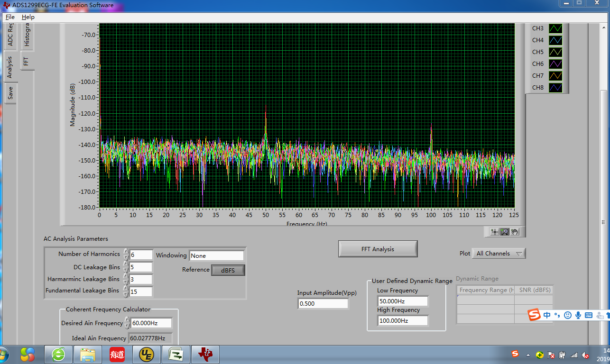The image size is (610, 364).
Task: Activate the zoom magnifier tool below the plot
Action: [x=505, y=232]
